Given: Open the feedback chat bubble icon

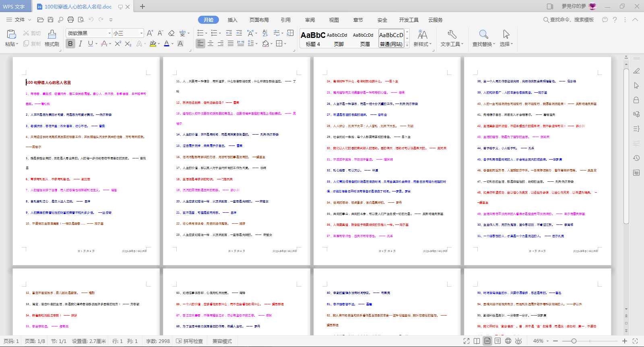Looking at the screenshot, I should (605, 19).
